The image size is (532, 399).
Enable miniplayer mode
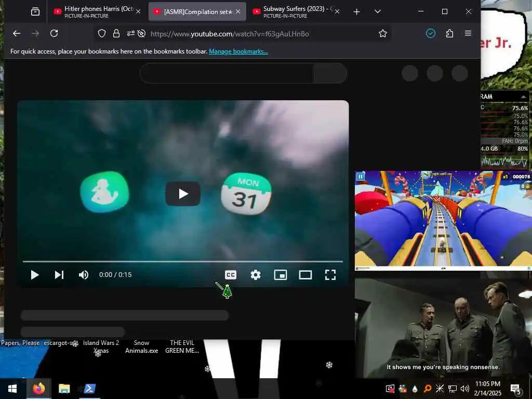tap(281, 275)
